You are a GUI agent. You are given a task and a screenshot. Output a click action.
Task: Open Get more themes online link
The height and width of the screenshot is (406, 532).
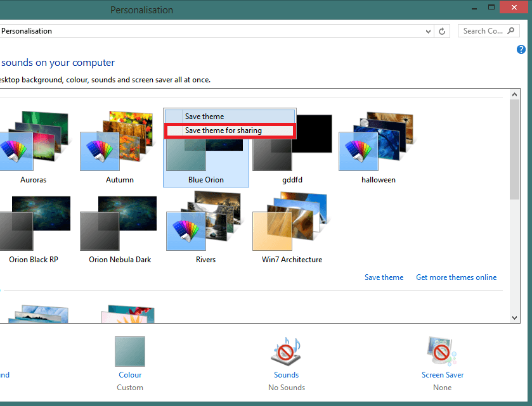(x=456, y=277)
